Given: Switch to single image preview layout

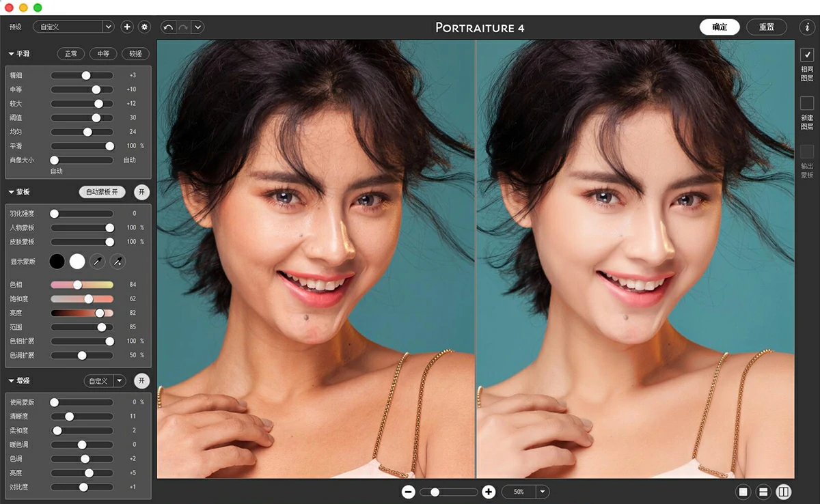Looking at the screenshot, I should coord(743,492).
